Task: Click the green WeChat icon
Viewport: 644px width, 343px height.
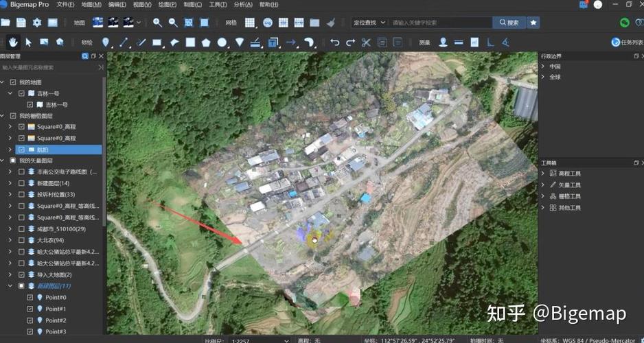Action: pyautogui.click(x=625, y=23)
